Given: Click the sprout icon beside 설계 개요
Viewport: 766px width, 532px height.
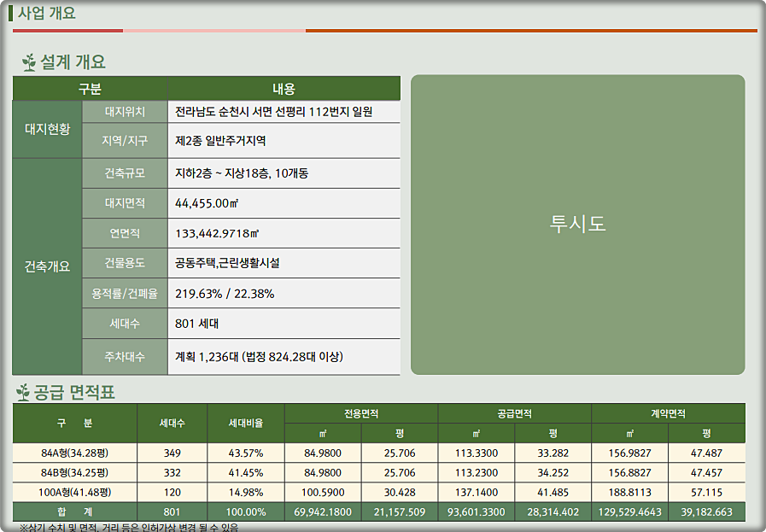Looking at the screenshot, I should pyautogui.click(x=29, y=62).
